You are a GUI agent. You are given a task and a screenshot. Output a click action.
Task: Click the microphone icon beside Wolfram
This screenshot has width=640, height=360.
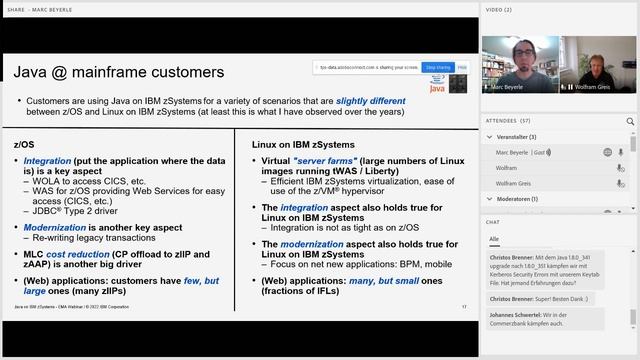coord(620,168)
